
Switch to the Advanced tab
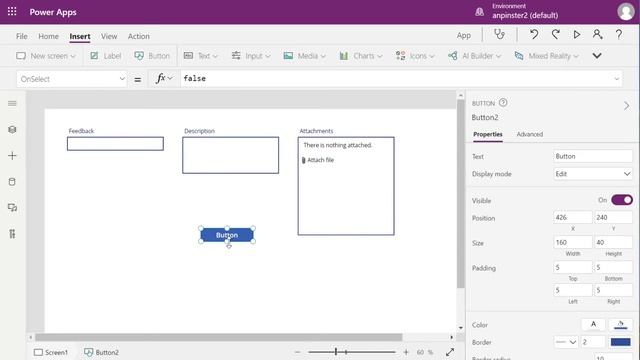(x=529, y=134)
